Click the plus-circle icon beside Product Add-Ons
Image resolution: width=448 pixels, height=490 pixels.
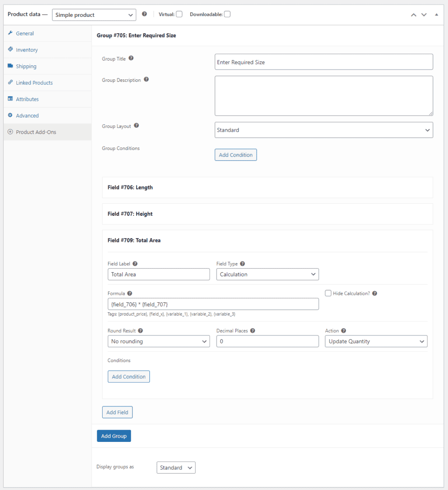(10, 132)
